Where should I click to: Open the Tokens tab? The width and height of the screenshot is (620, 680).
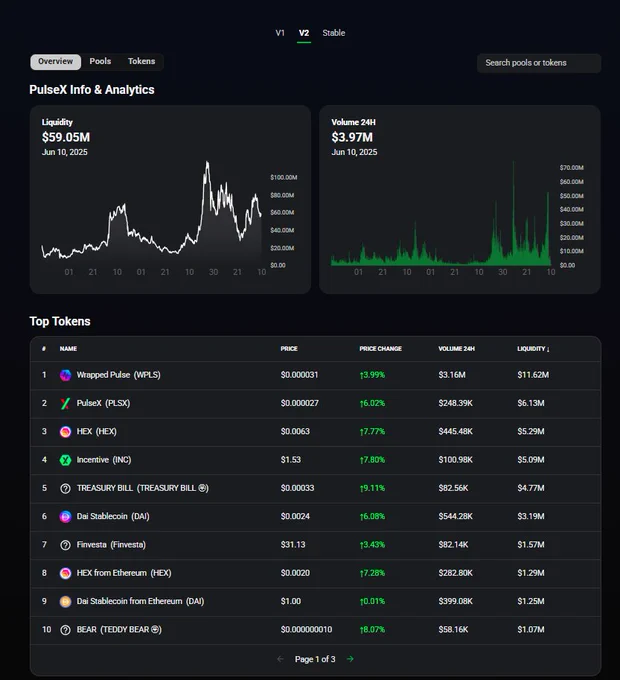pyautogui.click(x=141, y=62)
